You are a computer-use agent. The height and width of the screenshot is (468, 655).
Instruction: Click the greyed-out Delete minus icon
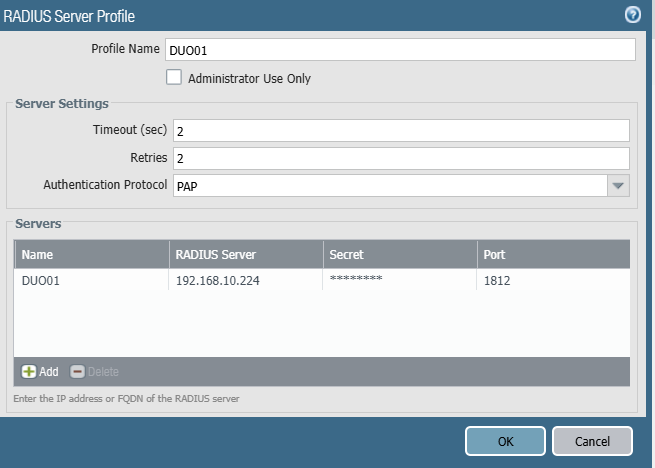[77, 371]
